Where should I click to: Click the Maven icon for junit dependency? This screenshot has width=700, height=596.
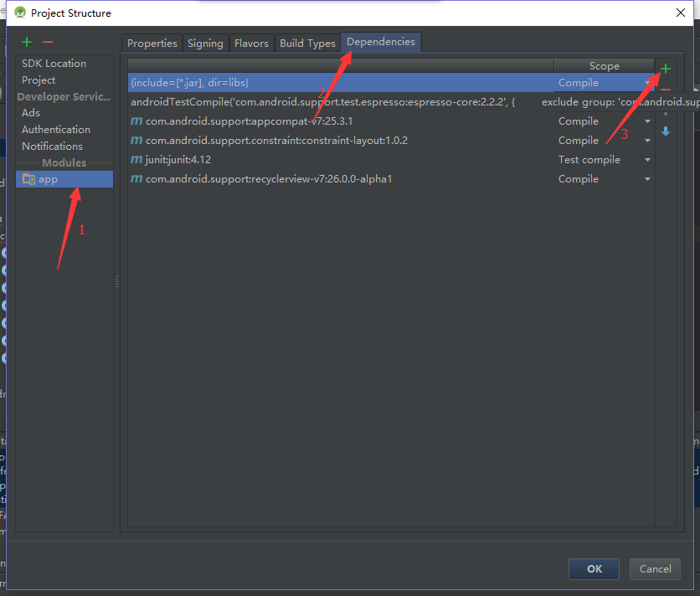tap(136, 159)
